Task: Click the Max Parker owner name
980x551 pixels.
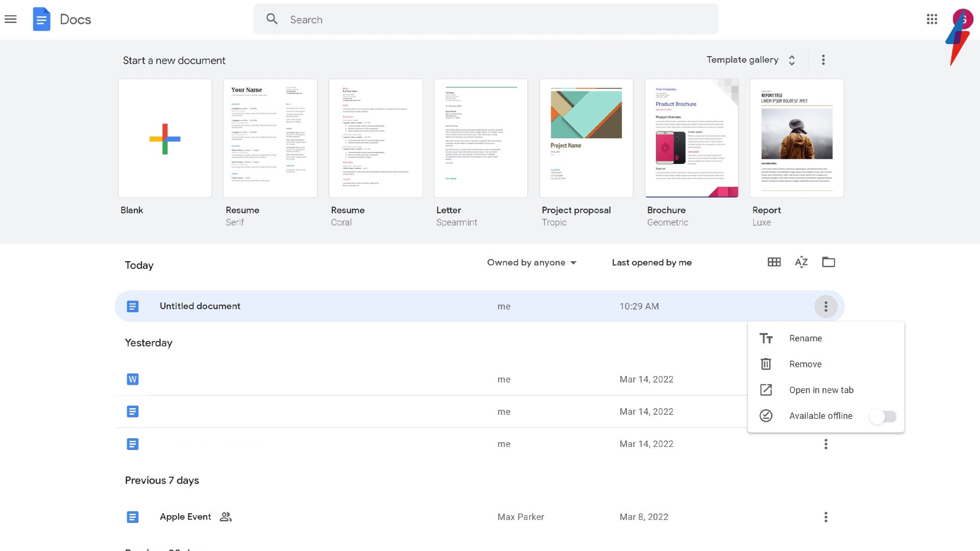Action: click(x=521, y=517)
